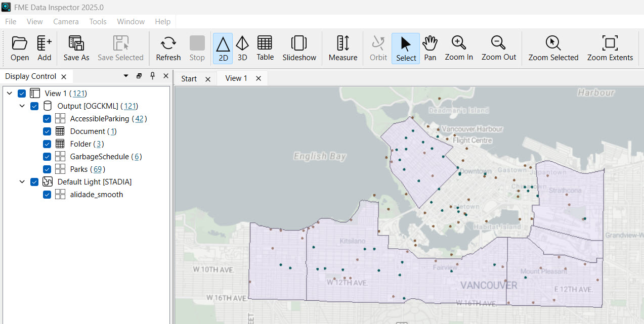Screen dimensions: 644x324
Task: Toggle the GarbageSchedule layer visibility checkbox
Action: 47,157
